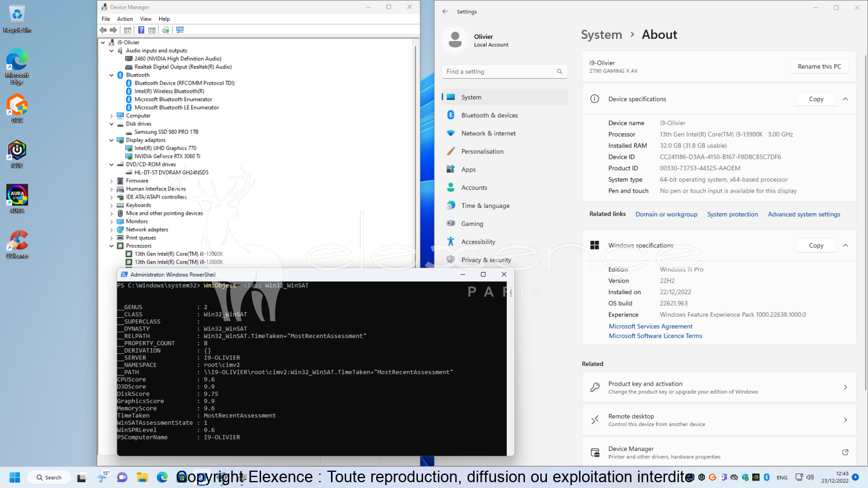
Task: Click the NVIDIA GeForce RTX 3060 Ti entry
Action: coord(167,156)
